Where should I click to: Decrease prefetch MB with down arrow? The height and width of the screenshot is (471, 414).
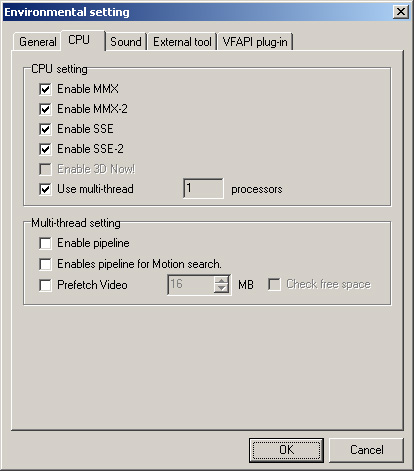pos(221,289)
